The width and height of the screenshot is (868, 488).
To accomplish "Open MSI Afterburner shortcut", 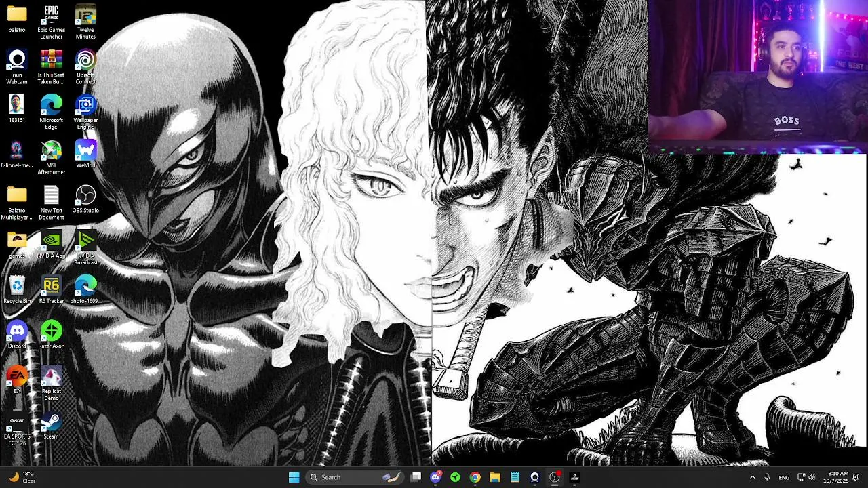I will (52, 158).
